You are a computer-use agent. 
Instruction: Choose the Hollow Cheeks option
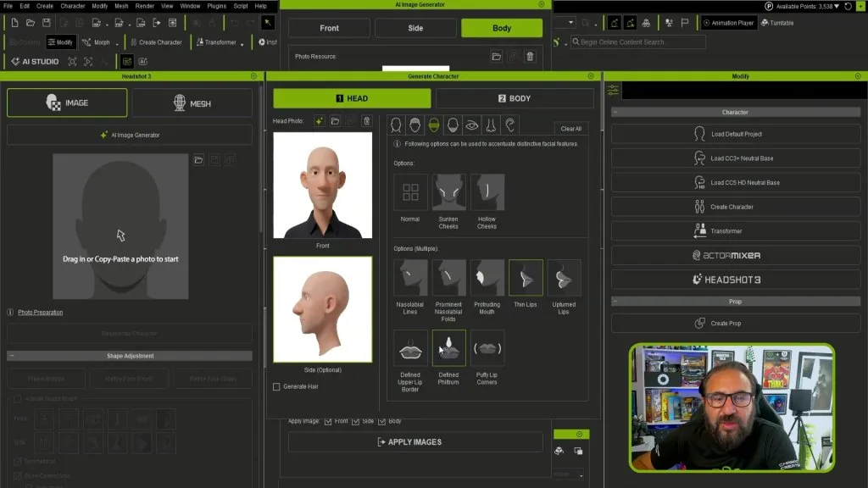[487, 192]
